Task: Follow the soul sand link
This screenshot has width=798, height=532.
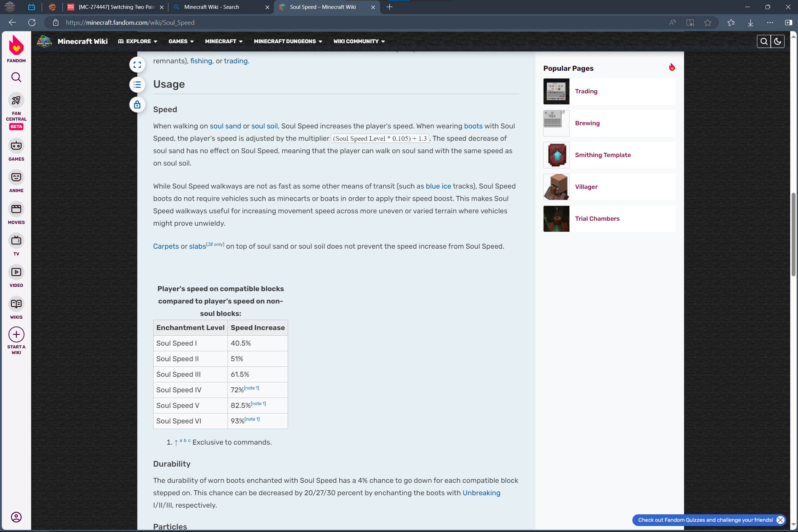Action: 225,126
